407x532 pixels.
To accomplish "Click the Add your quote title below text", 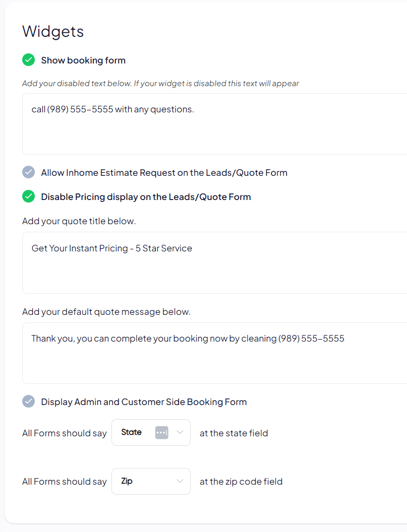I will 79,221.
